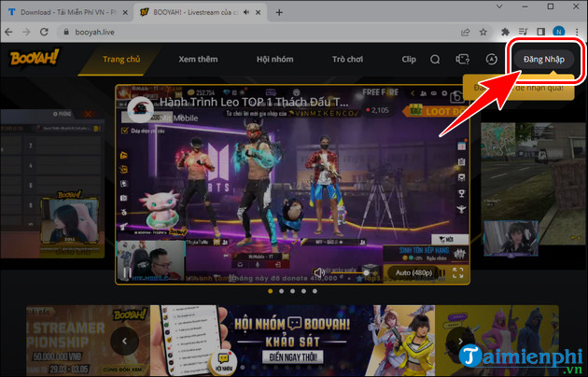Open the Auto (480p) quality dropdown
The image size is (588, 377).
(413, 272)
